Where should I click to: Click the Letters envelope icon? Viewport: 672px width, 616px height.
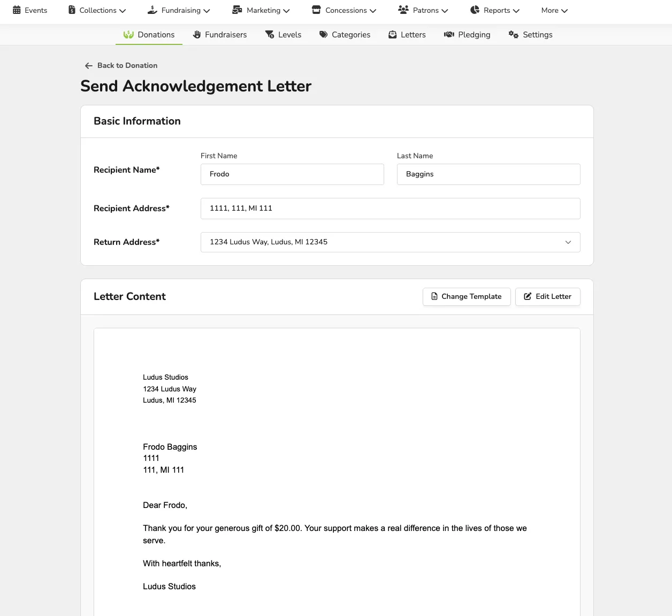click(393, 35)
